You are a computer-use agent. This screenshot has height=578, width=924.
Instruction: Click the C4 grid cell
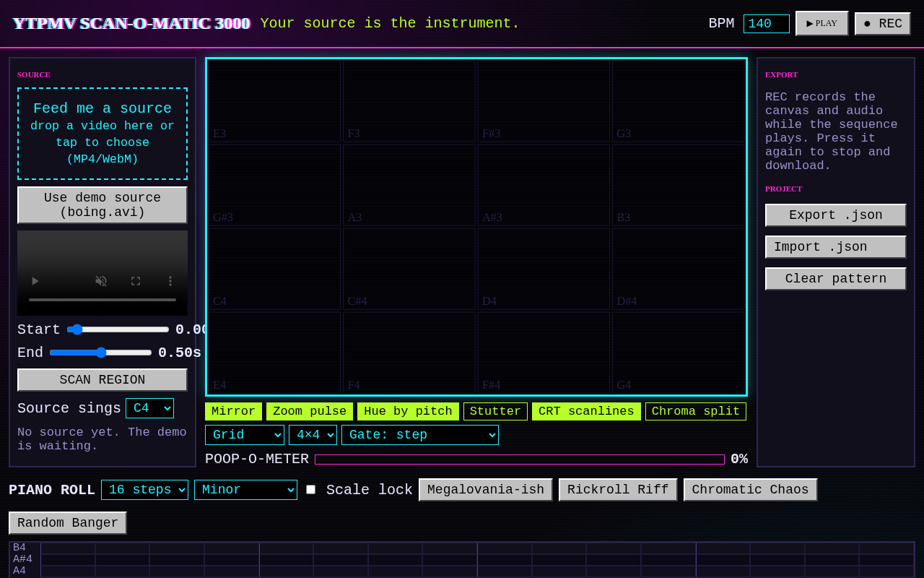click(274, 269)
